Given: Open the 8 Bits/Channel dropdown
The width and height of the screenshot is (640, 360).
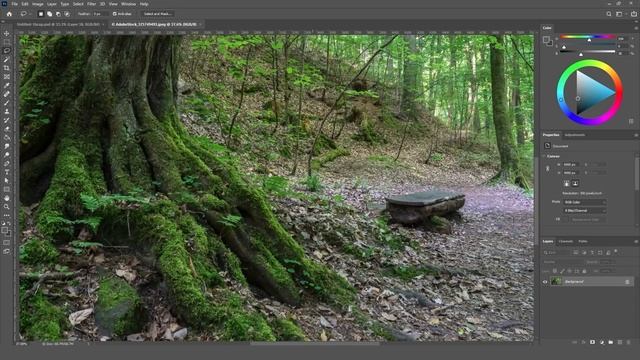Looking at the screenshot, I should [585, 211].
